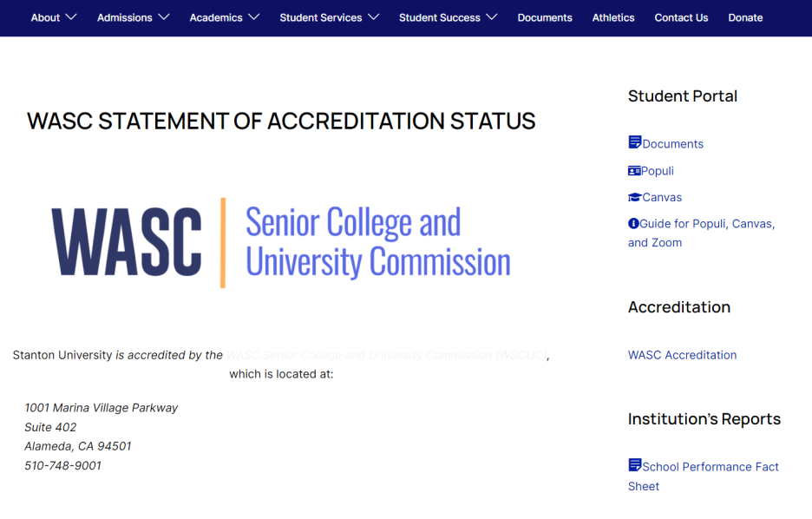Screen dimensions: 812x519
Task: Open the Student Success menu
Action: 440,17
